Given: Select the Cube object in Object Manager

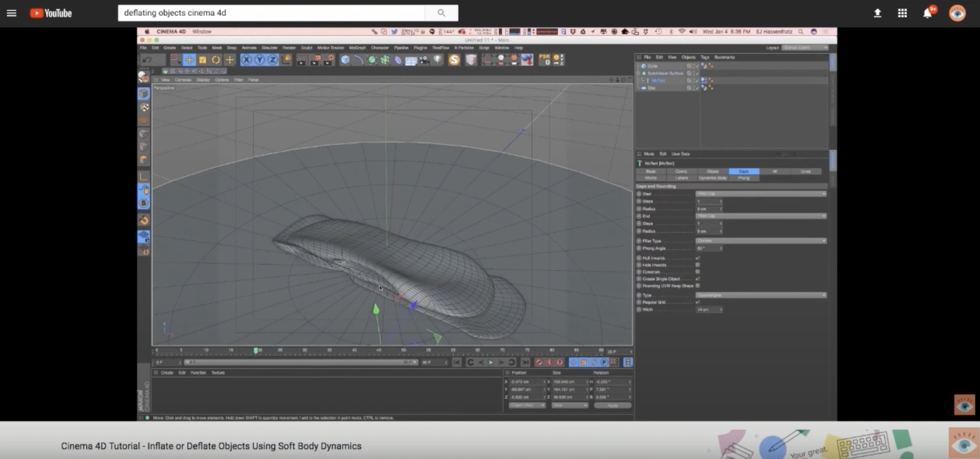Looking at the screenshot, I should coord(653,66).
